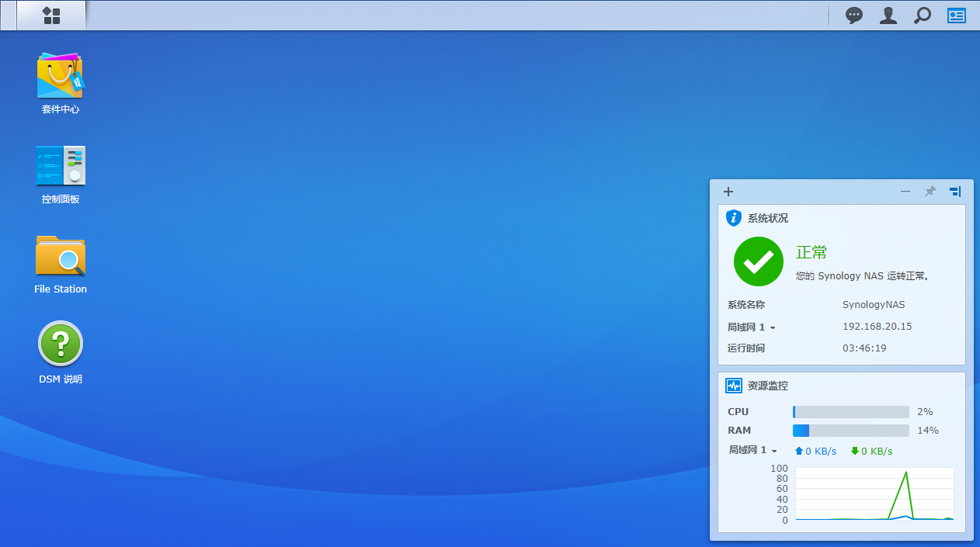Dock the widget panel to the side

point(955,192)
